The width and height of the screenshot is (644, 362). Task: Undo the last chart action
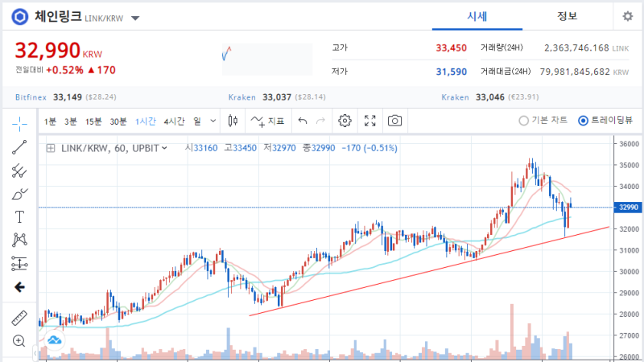[303, 121]
